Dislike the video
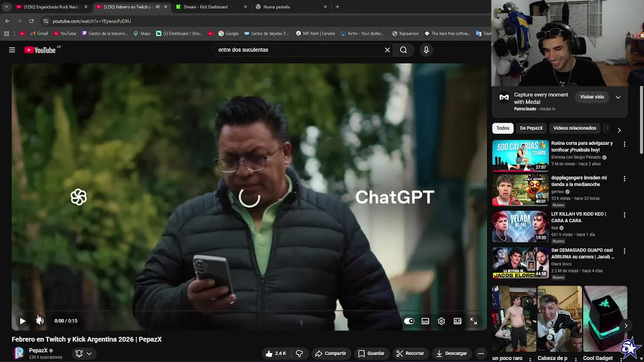Screen dimensions: 644x362 (x=299, y=353)
